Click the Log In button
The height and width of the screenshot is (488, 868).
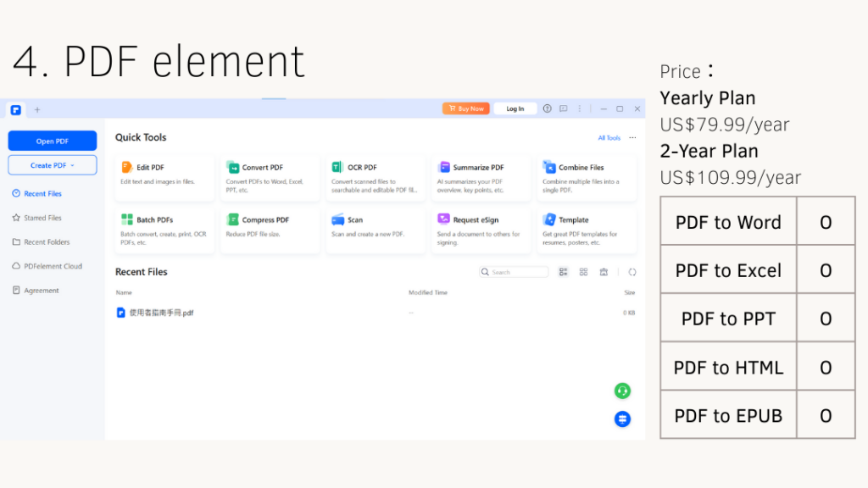[x=515, y=108]
